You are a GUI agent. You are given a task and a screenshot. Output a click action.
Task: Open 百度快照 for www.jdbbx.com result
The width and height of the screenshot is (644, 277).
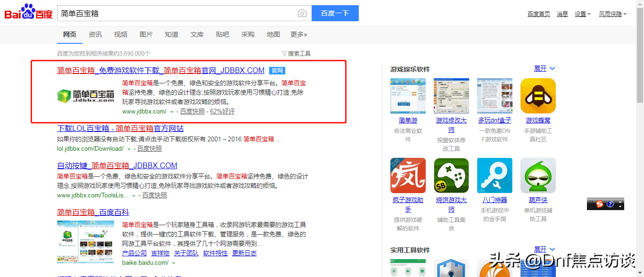click(x=192, y=112)
